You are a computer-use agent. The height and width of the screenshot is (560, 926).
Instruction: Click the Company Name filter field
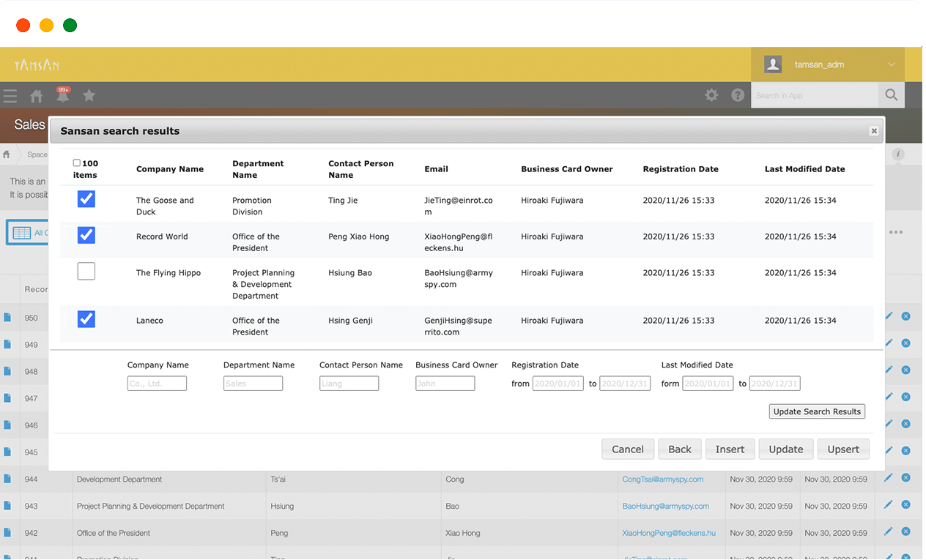tap(157, 384)
